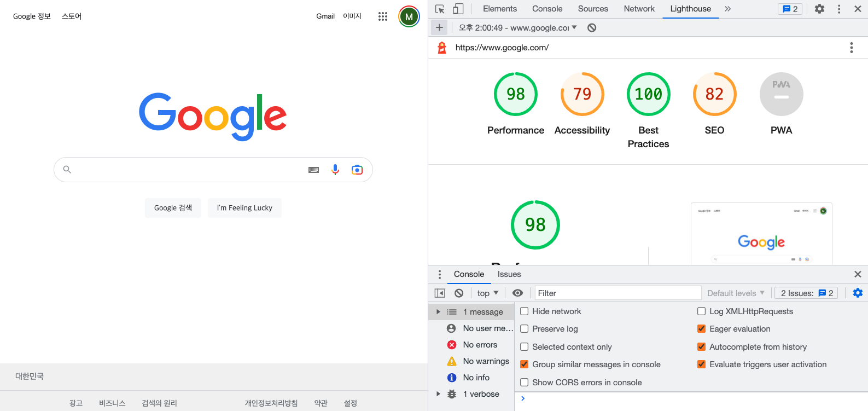This screenshot has height=411, width=868.
Task: Uncheck Autocomplete from history
Action: pyautogui.click(x=701, y=347)
